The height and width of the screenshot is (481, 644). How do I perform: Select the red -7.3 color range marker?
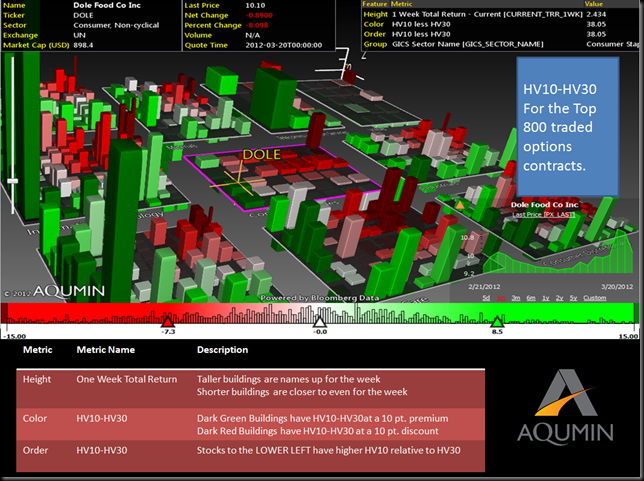pos(168,321)
